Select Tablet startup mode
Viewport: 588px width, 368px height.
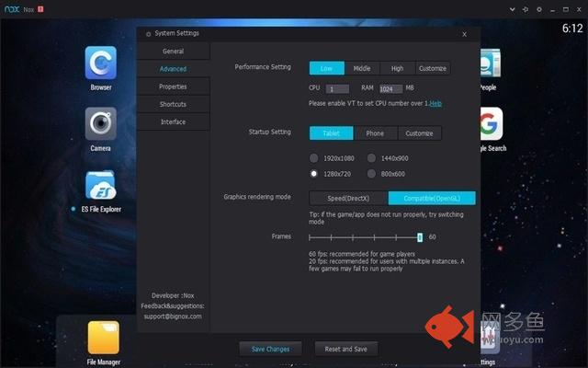click(x=331, y=133)
